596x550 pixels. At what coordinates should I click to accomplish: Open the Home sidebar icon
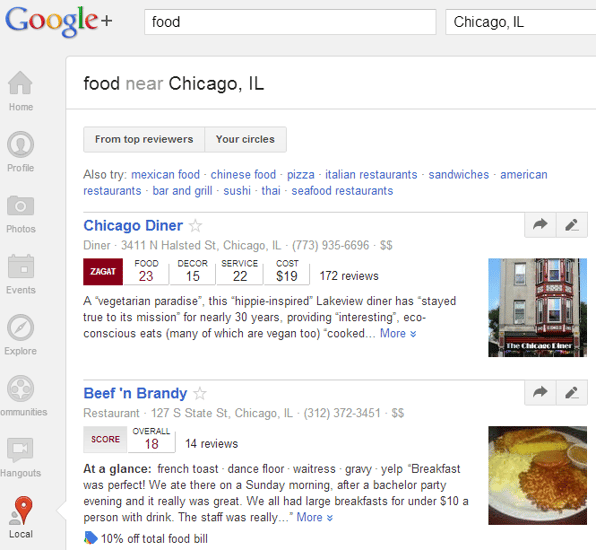click(20, 83)
